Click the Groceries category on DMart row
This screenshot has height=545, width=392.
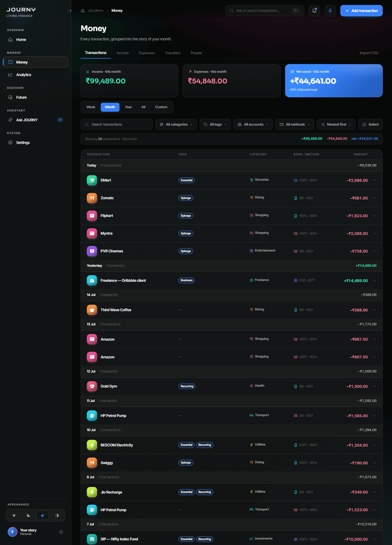[259, 180]
